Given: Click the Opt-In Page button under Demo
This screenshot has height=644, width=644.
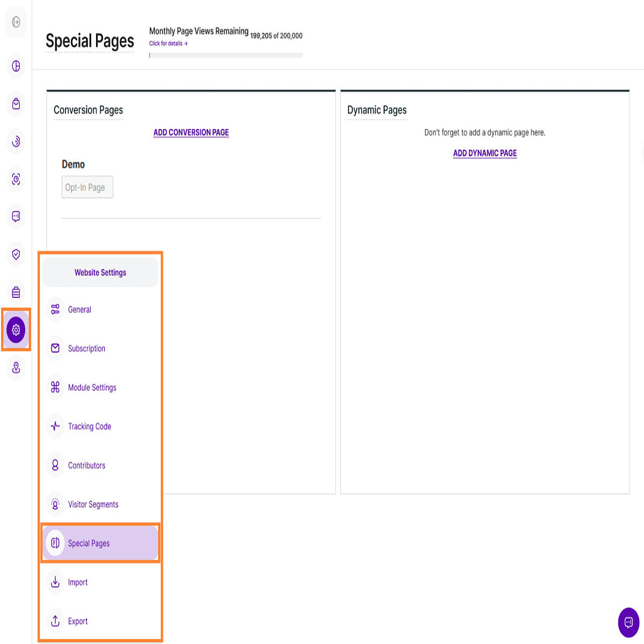Looking at the screenshot, I should pyautogui.click(x=87, y=187).
